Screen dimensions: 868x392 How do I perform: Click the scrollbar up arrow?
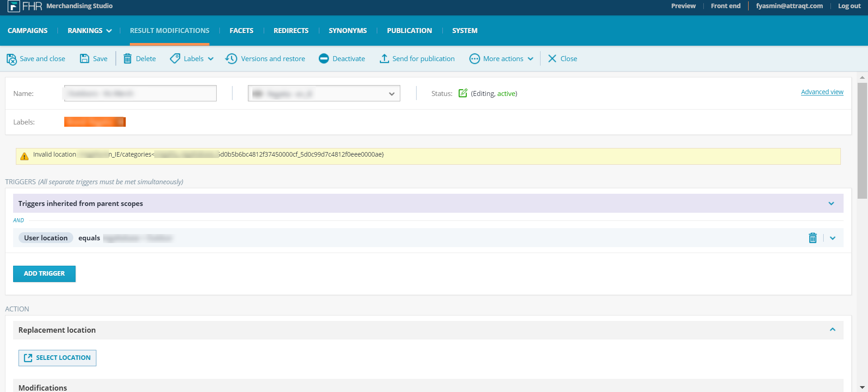point(862,77)
